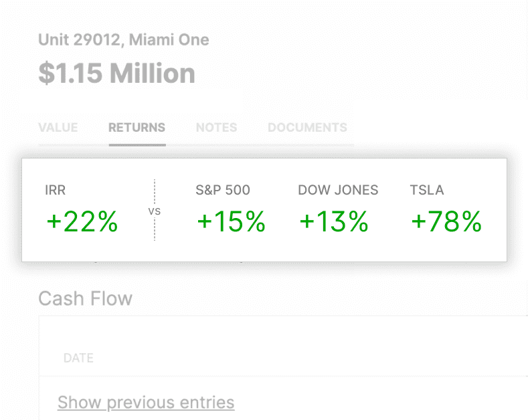The image size is (528, 420).
Task: Select the +13% Dow Jones return
Action: [334, 221]
